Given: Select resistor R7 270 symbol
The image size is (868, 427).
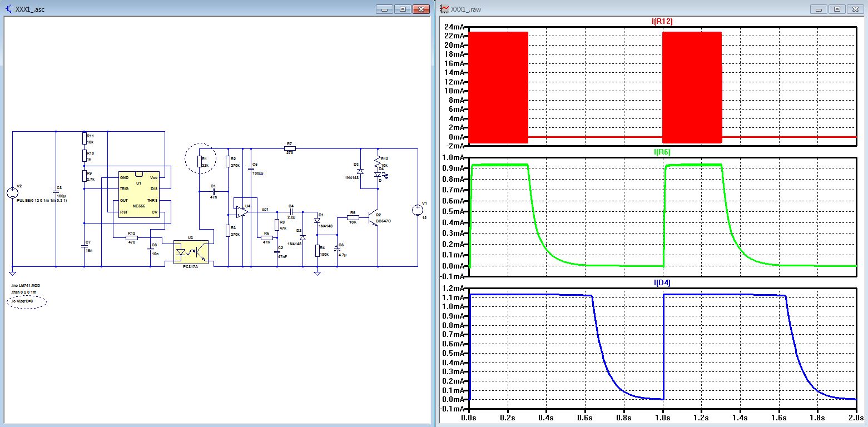Looking at the screenshot, I should pos(289,148).
